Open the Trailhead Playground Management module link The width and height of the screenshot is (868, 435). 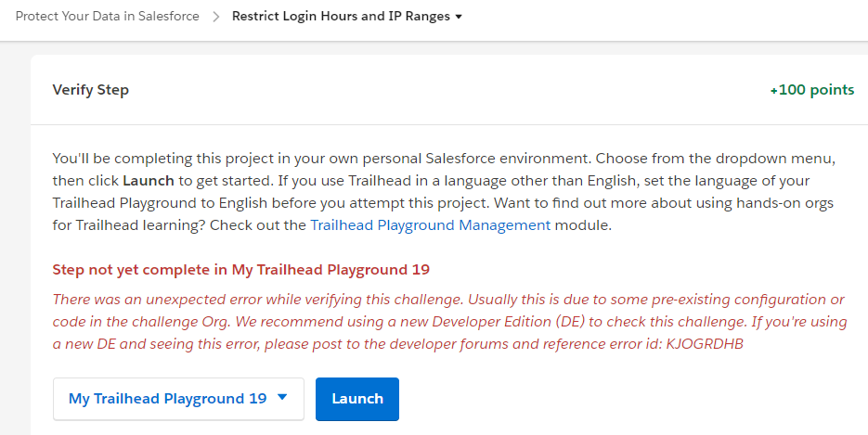(x=430, y=224)
